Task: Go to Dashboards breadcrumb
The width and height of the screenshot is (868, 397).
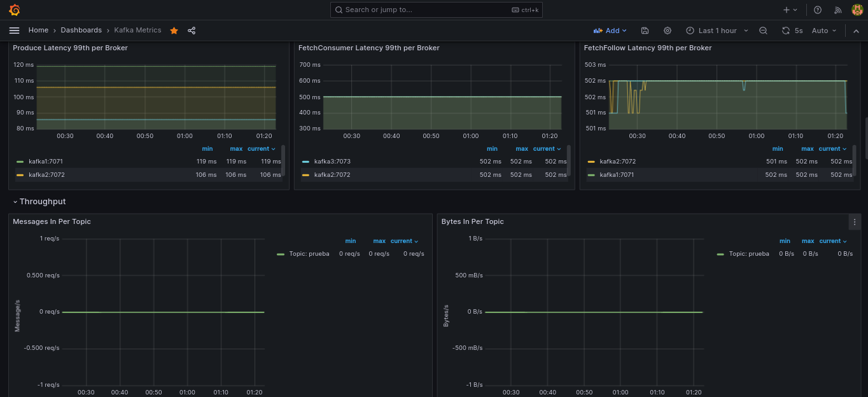Action: 81,31
